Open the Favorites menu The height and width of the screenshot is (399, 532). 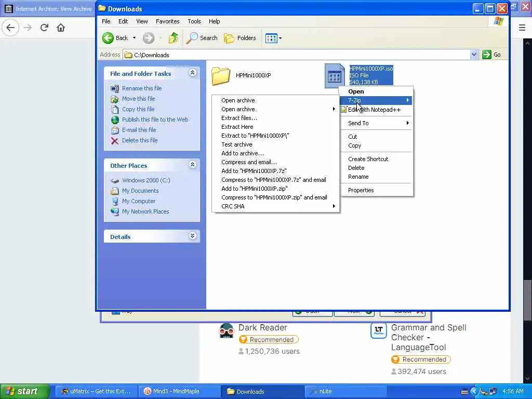tap(168, 21)
